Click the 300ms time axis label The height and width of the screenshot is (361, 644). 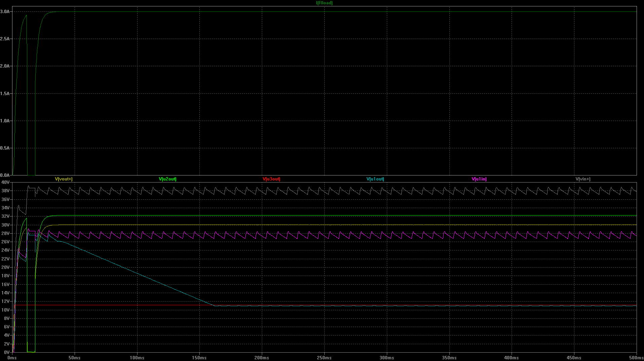tap(387, 358)
